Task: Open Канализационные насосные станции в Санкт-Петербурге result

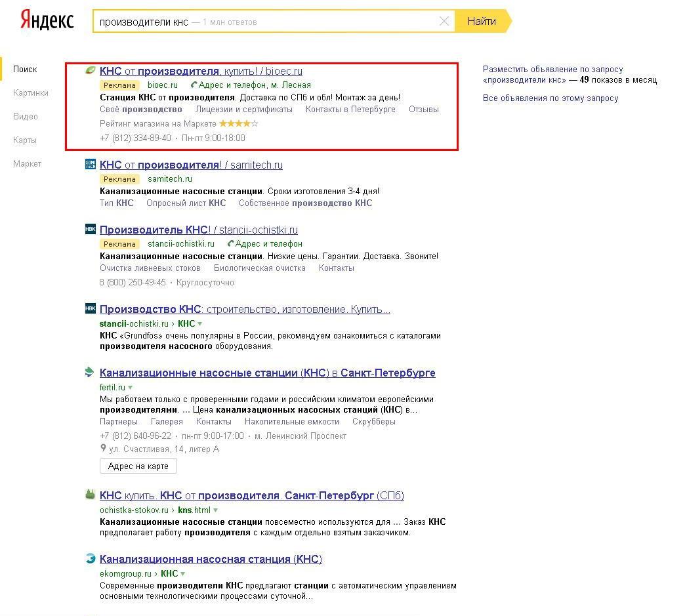Action: click(267, 373)
